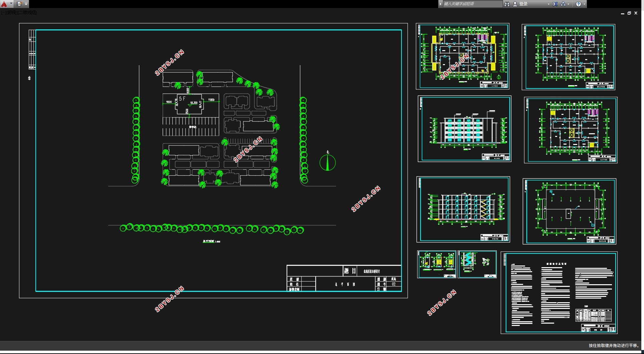Expand the search box arrow toggle
The height and width of the screenshot is (354, 644).
[x=441, y=4]
